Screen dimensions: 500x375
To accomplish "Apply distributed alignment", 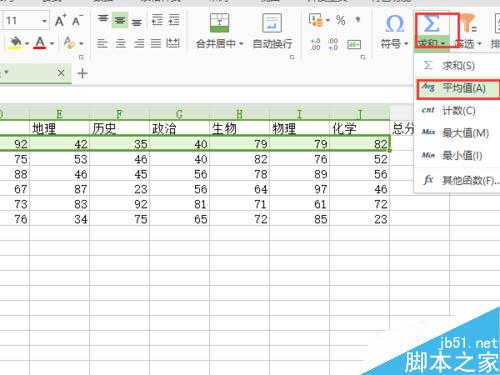I will 173,43.
